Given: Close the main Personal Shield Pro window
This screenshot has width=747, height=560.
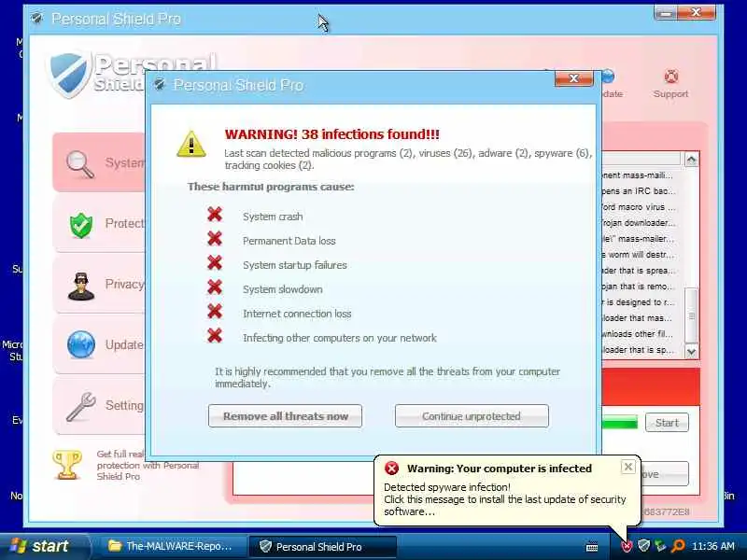Looking at the screenshot, I should [696, 13].
